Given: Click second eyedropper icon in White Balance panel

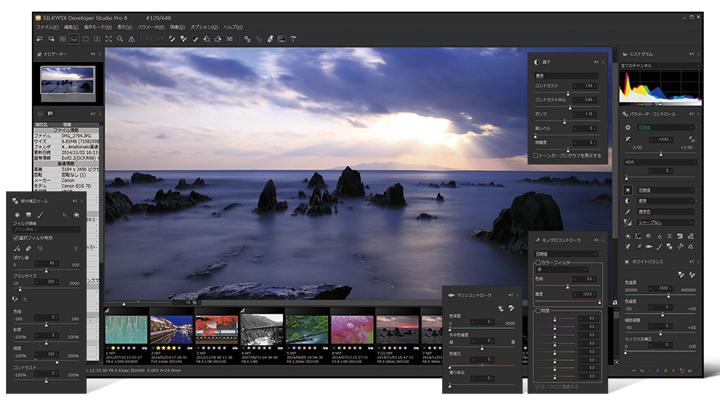Looking at the screenshot, I should [x=692, y=275].
